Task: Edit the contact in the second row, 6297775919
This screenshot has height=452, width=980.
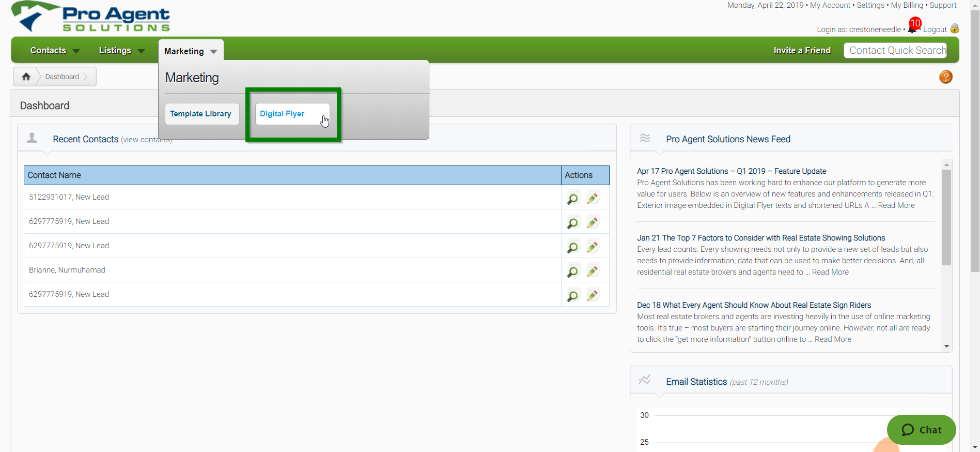Action: point(593,222)
